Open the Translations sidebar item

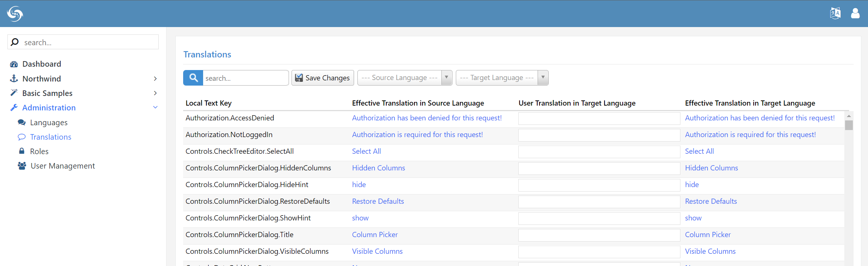click(51, 137)
